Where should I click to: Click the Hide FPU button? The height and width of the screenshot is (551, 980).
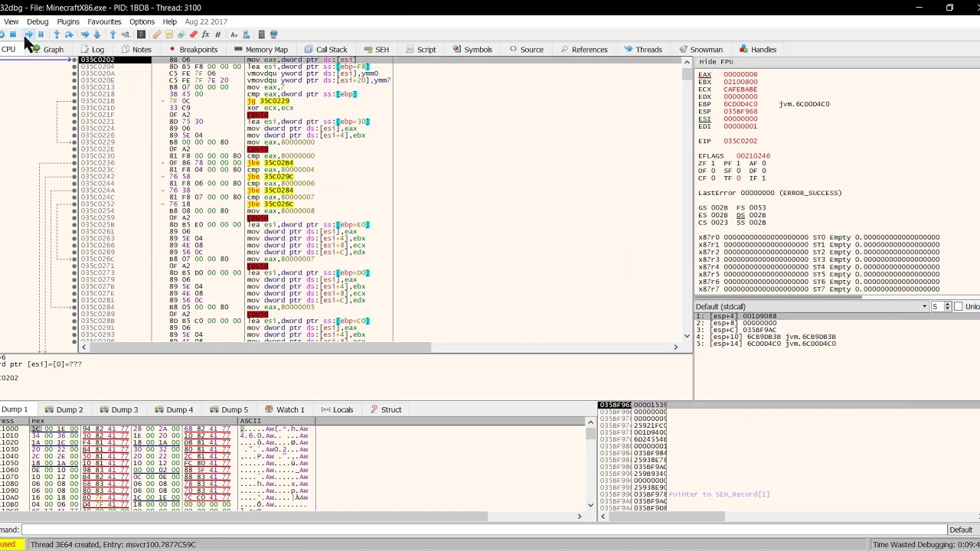tap(716, 62)
